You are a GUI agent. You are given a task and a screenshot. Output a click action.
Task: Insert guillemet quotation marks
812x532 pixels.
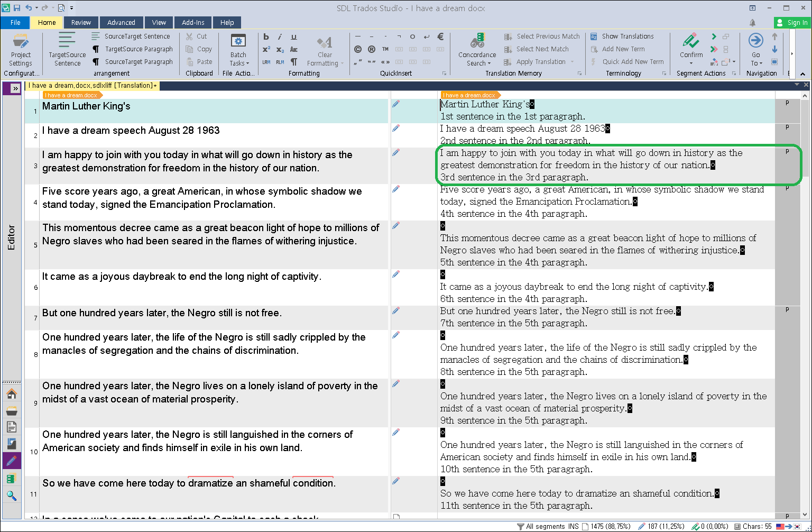(x=385, y=62)
